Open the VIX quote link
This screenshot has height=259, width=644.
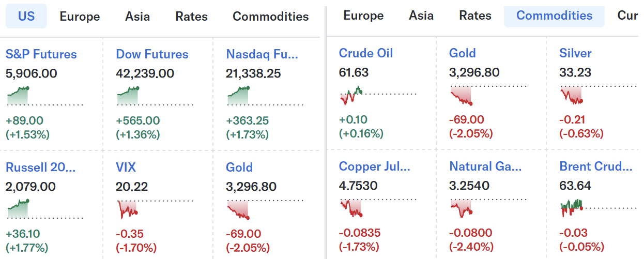126,167
